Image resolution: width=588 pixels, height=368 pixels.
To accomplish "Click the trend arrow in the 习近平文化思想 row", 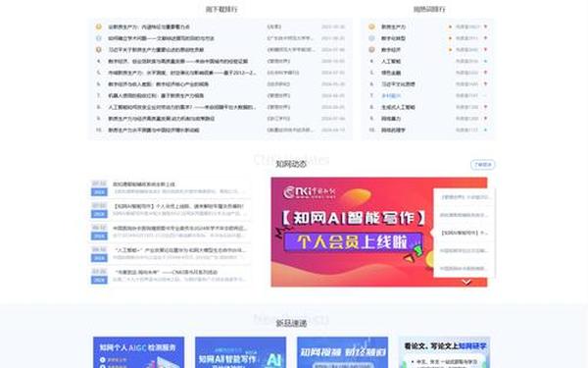I will click(x=486, y=84).
